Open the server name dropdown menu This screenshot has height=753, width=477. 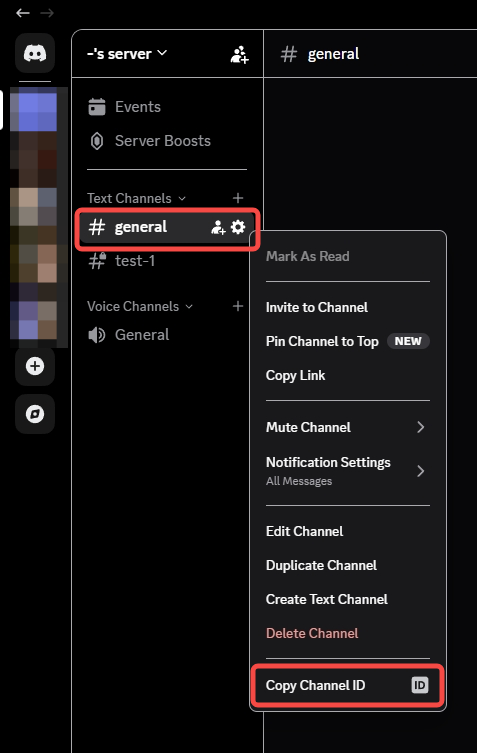pyautogui.click(x=127, y=54)
